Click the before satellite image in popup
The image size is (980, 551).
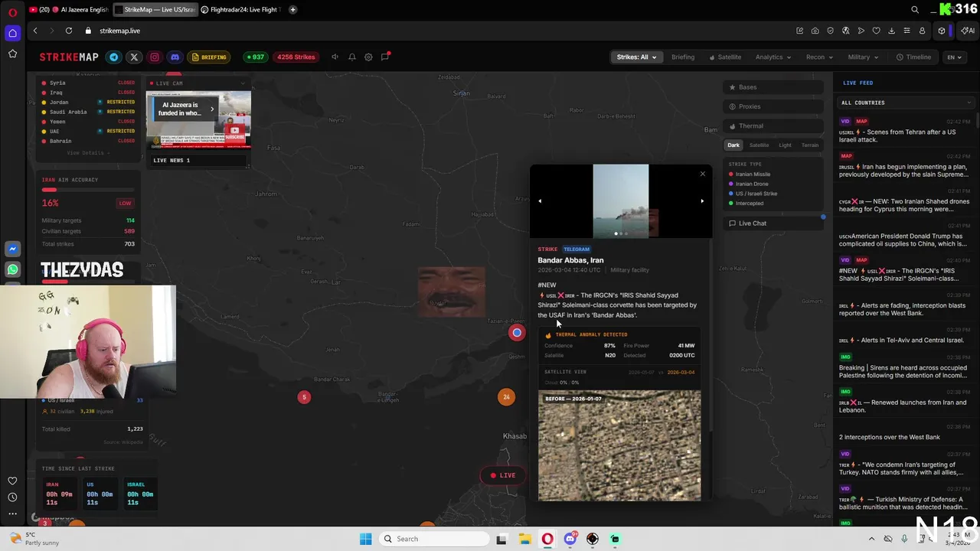(619, 445)
